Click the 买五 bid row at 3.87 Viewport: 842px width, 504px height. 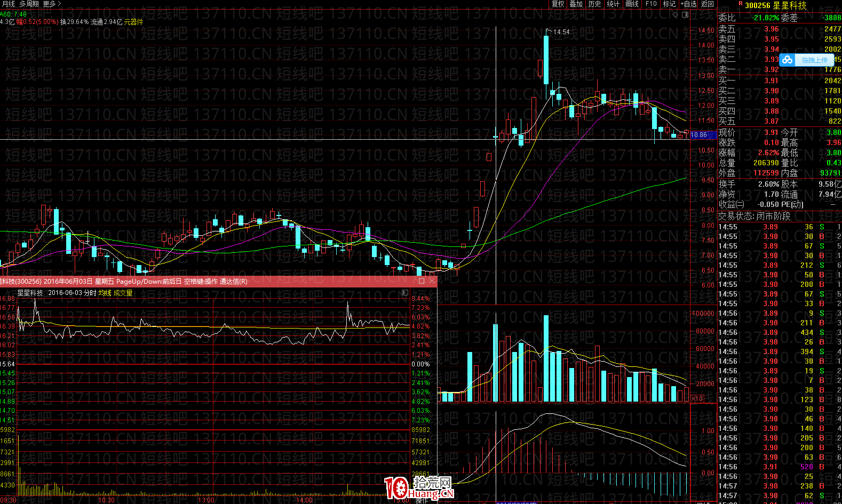point(780,121)
